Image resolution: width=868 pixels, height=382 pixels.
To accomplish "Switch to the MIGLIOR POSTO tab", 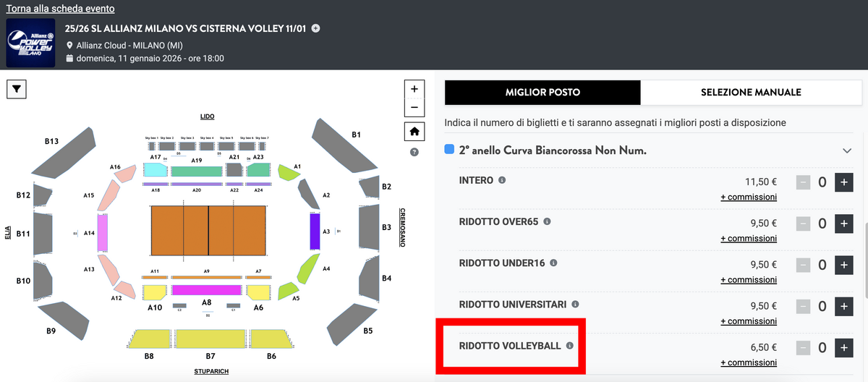I will [x=542, y=93].
